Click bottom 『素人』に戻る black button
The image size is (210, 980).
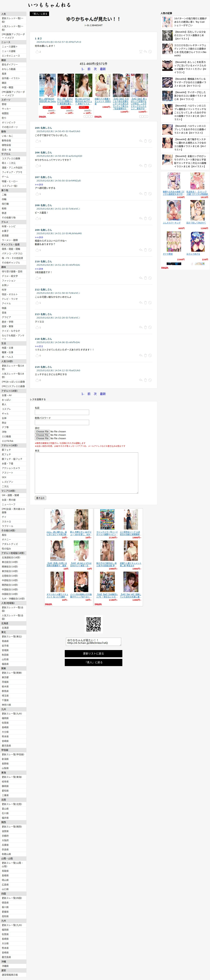coord(93,662)
